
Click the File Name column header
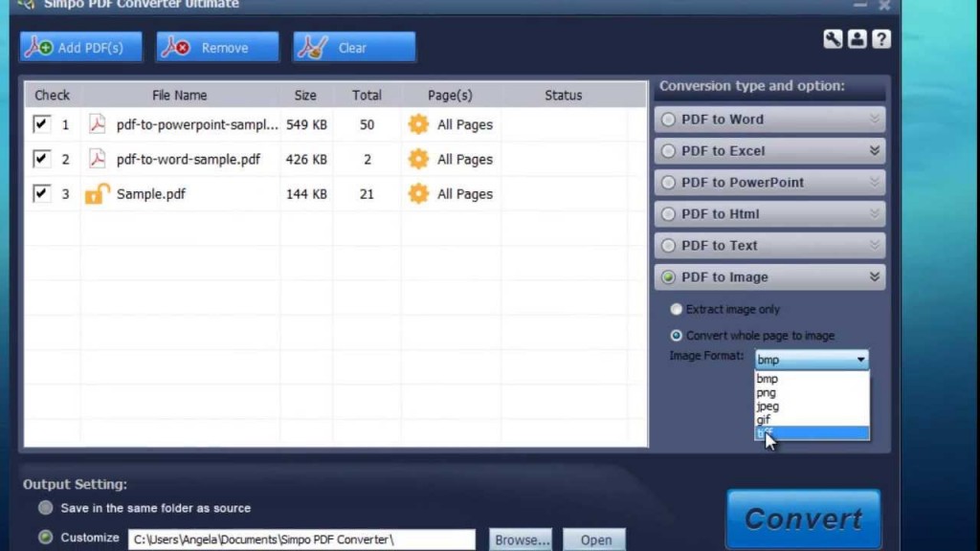click(179, 95)
